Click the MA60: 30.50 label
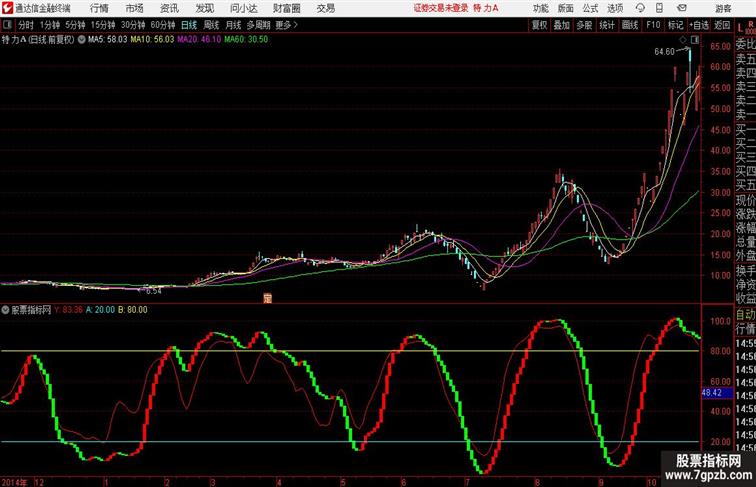 246,40
